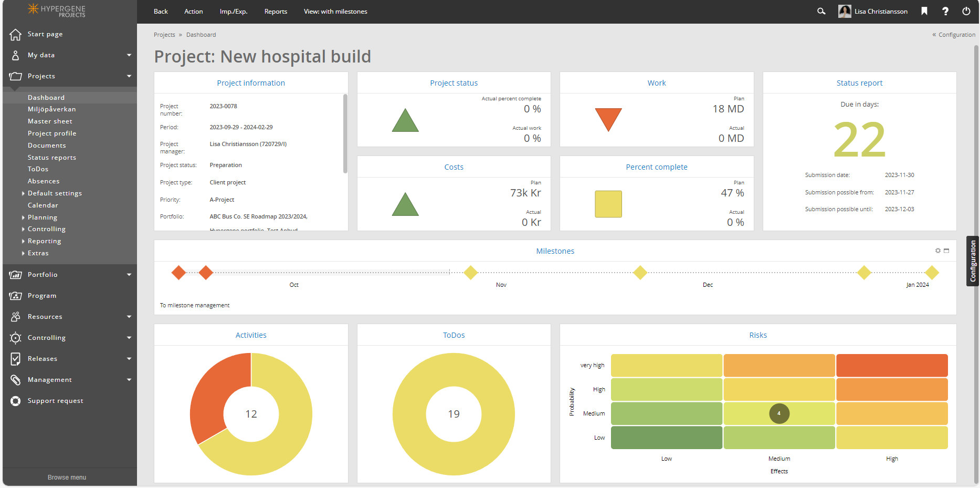
Task: Click the very high probability red risk cell
Action: [892, 366]
